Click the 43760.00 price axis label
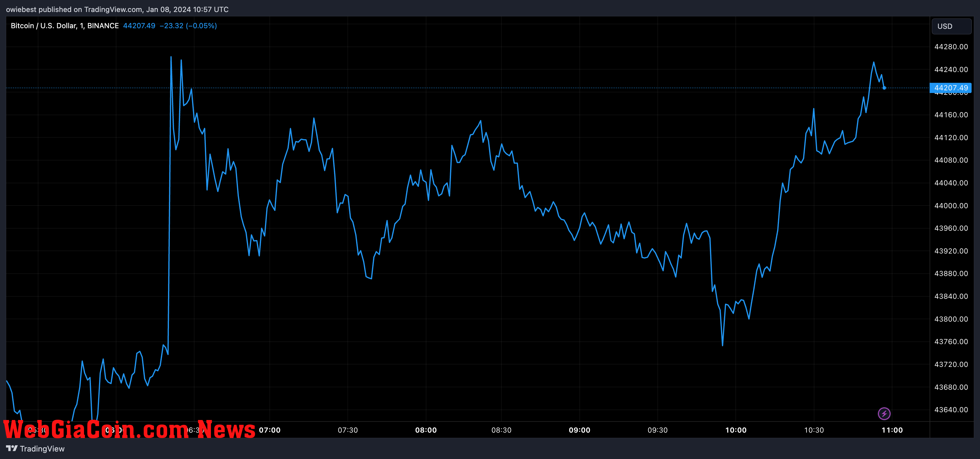This screenshot has height=459, width=980. [951, 341]
